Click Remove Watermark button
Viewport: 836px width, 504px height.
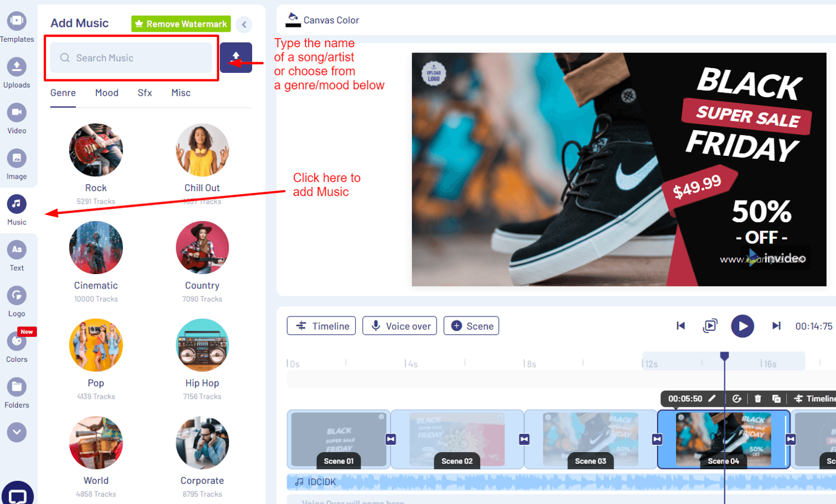tap(181, 24)
